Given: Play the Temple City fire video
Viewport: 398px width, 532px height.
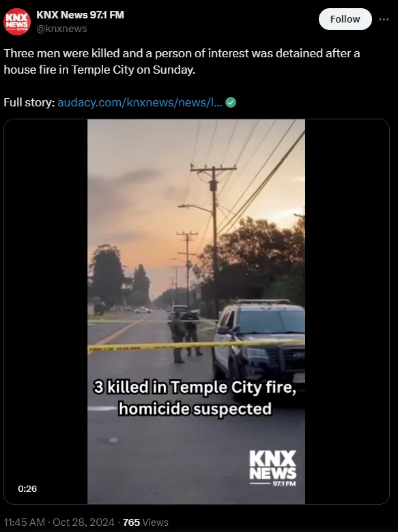Looking at the screenshot, I should click(x=197, y=311).
